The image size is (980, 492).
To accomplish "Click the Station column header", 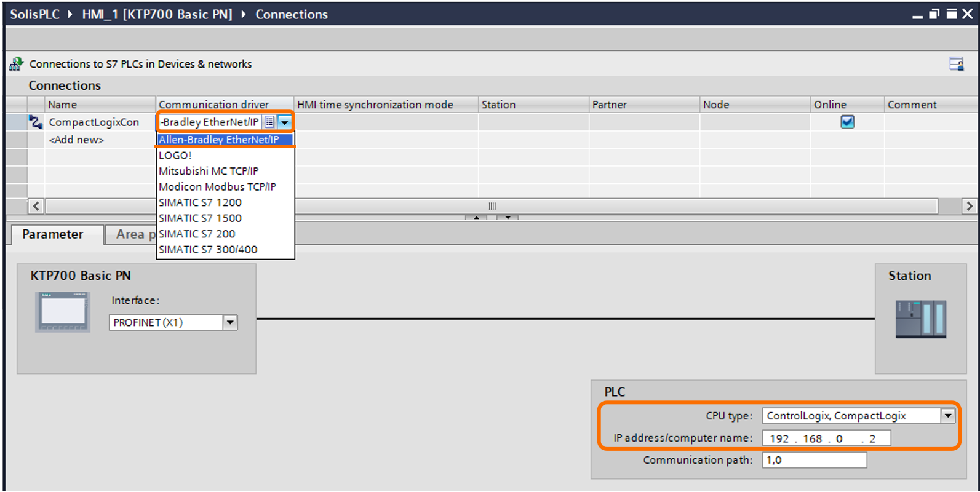I will point(533,105).
